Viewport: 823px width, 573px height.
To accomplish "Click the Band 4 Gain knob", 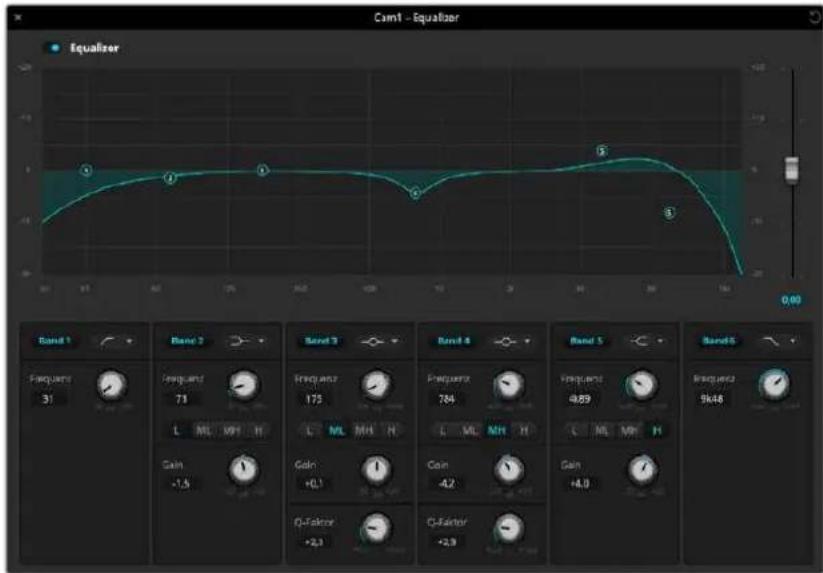I will click(x=509, y=470).
